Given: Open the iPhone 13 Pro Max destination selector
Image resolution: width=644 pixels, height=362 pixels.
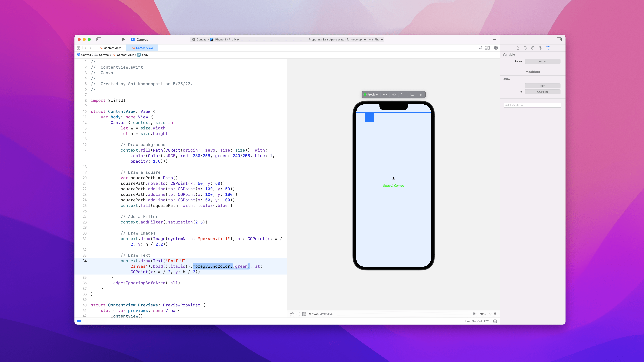Looking at the screenshot, I should tap(227, 39).
